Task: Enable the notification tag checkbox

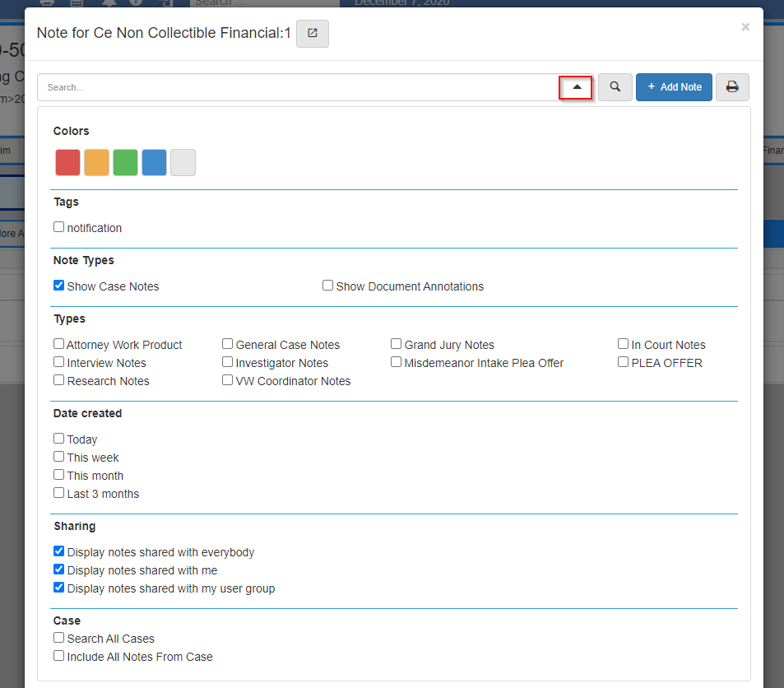Action: point(59,227)
